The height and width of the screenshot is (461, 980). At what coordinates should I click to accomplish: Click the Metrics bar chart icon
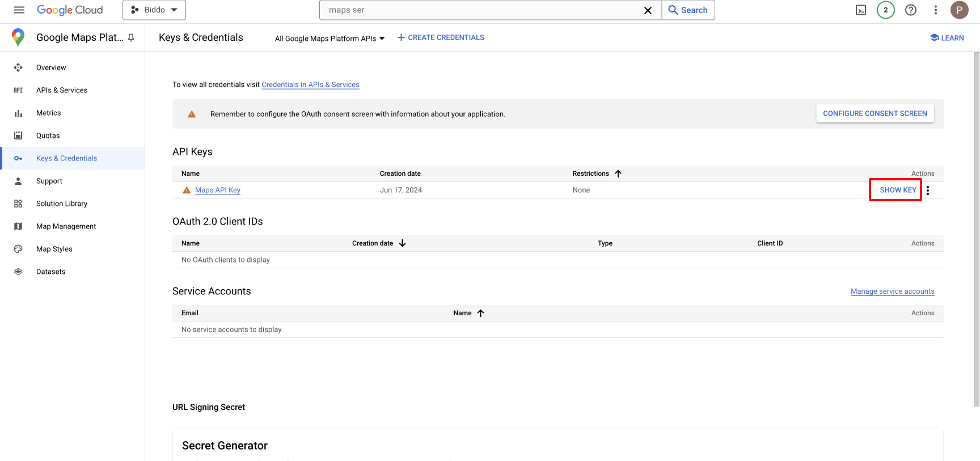click(x=18, y=113)
